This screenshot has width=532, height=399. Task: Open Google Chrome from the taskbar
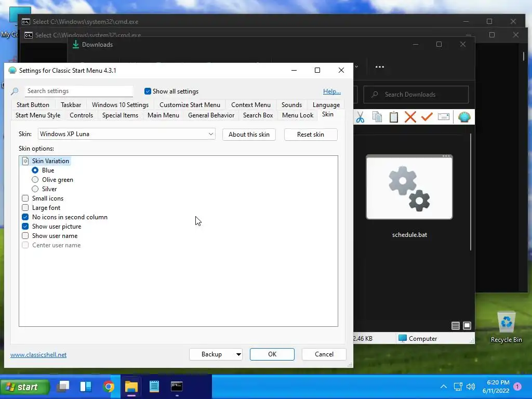tap(109, 387)
